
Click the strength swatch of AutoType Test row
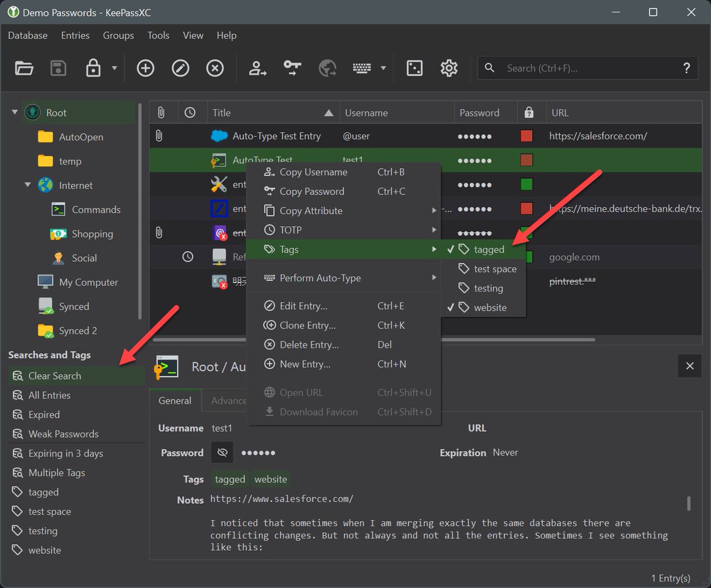pos(526,160)
